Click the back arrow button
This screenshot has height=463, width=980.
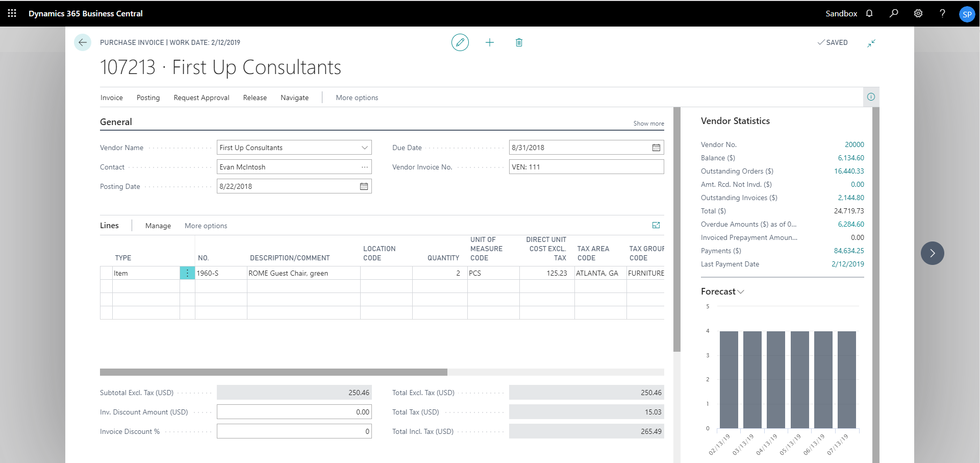click(x=83, y=42)
